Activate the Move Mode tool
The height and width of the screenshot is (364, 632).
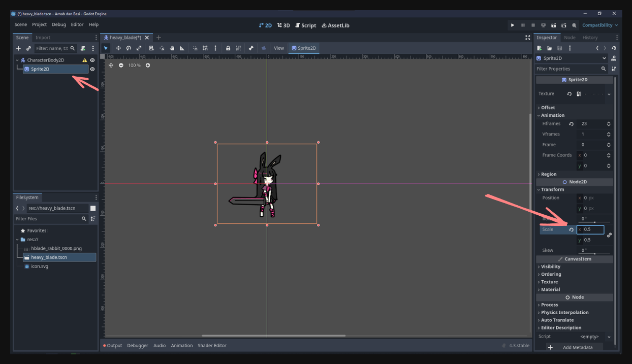(x=118, y=48)
